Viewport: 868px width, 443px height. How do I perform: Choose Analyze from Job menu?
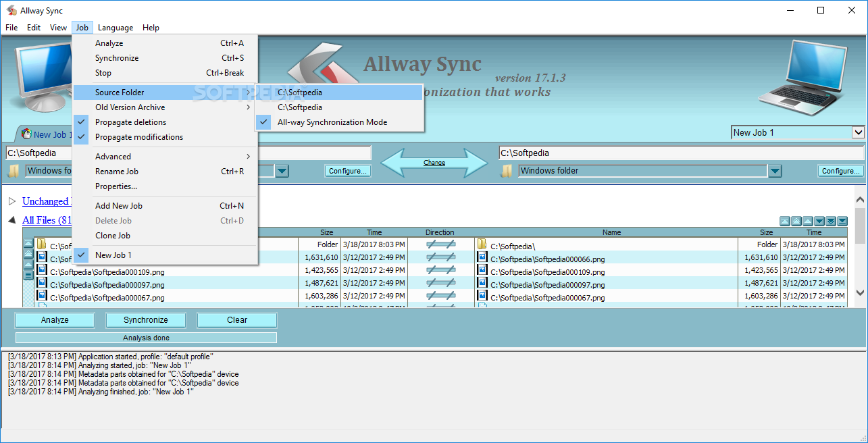tap(165, 43)
